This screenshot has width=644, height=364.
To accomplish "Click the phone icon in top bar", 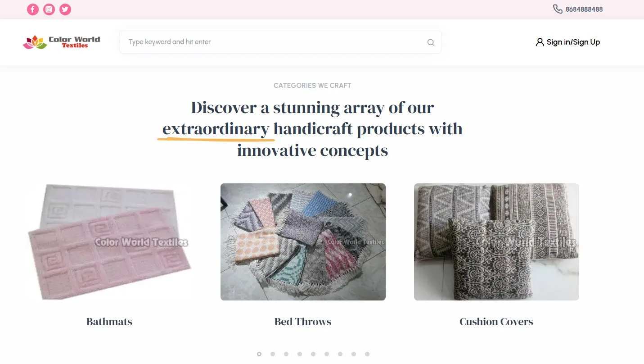I will (x=558, y=9).
